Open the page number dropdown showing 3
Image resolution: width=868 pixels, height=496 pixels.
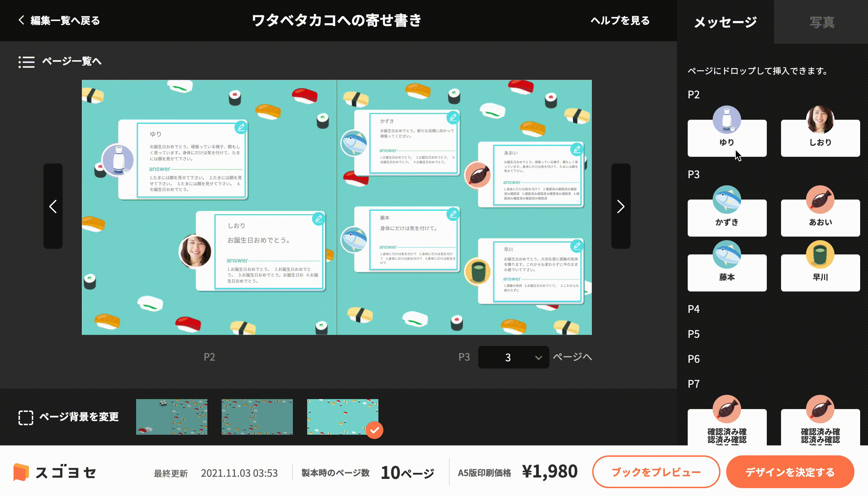click(513, 357)
